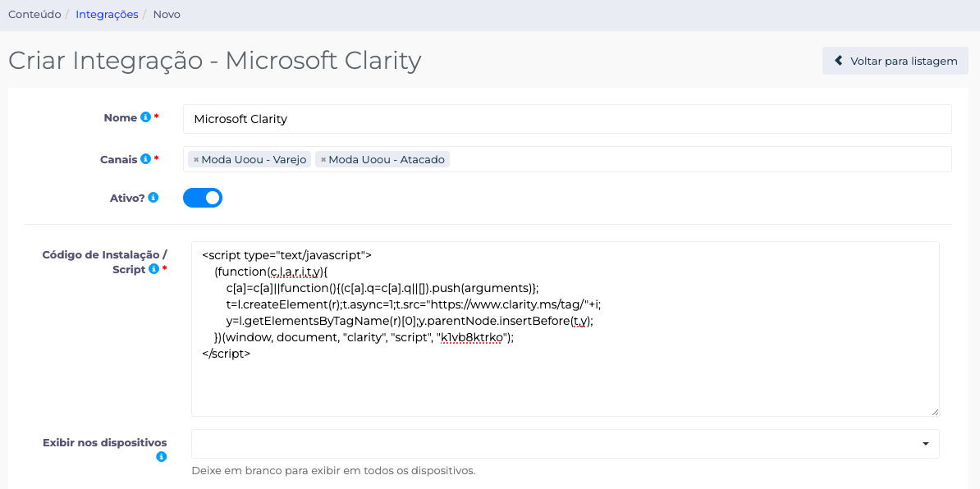The height and width of the screenshot is (489, 980).
Task: Click the Moda Uoou - Varejo tag text
Action: point(254,160)
